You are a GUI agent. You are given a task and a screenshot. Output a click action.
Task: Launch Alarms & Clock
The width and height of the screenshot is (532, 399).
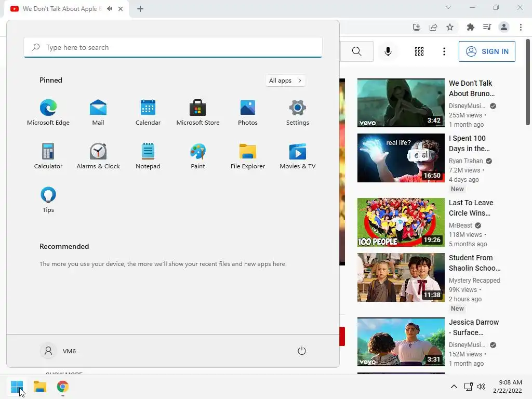point(98,156)
